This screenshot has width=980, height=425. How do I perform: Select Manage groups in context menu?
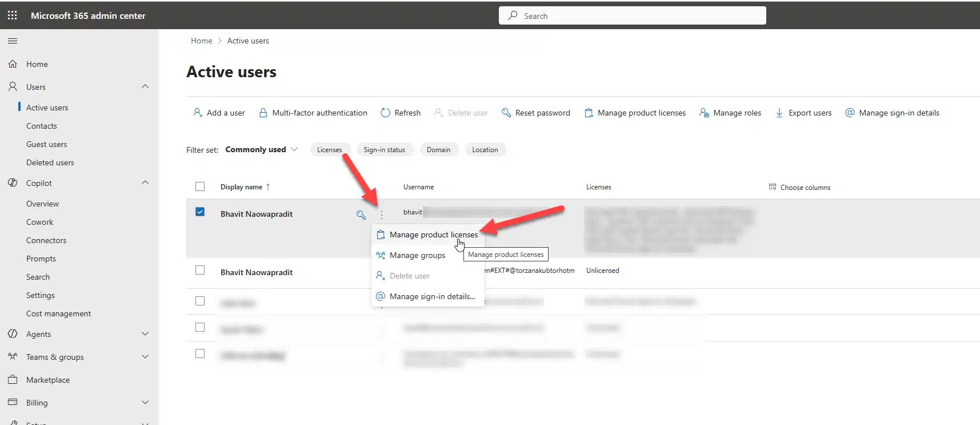pos(428,255)
